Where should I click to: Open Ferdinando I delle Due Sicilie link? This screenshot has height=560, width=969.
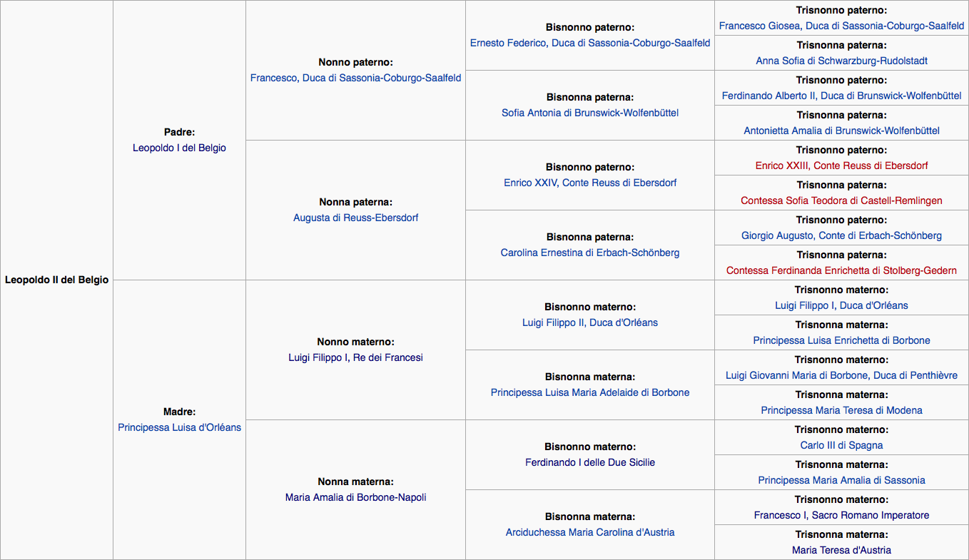point(589,462)
